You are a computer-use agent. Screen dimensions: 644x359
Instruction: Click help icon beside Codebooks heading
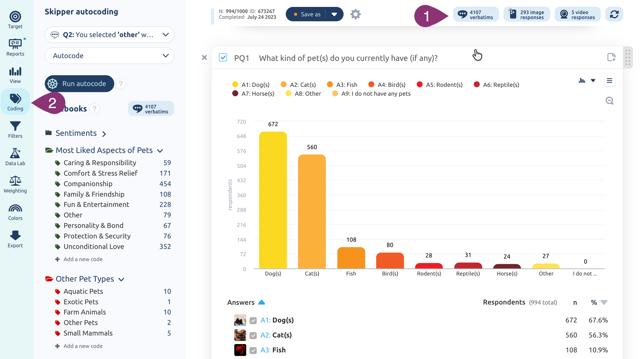pyautogui.click(x=94, y=108)
